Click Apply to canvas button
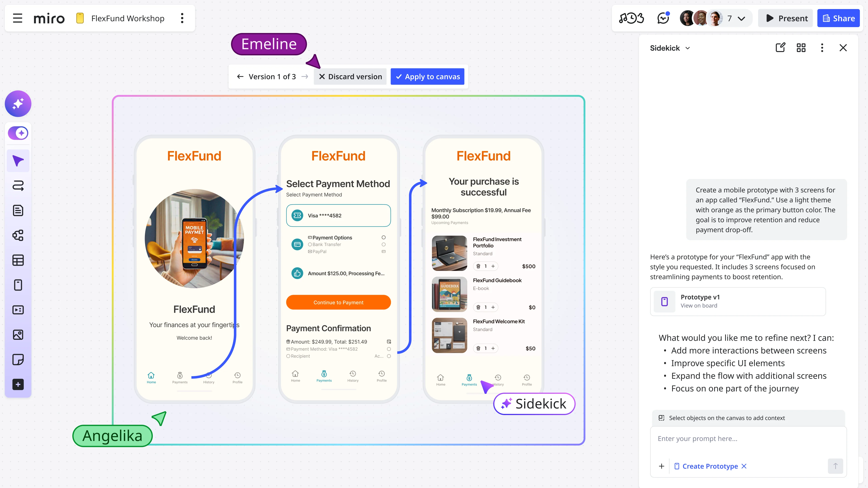Screen dimensions: 868x488 (427, 76)
